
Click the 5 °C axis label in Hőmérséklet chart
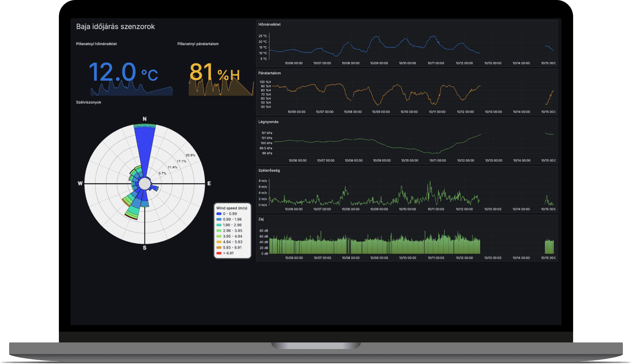point(264,59)
